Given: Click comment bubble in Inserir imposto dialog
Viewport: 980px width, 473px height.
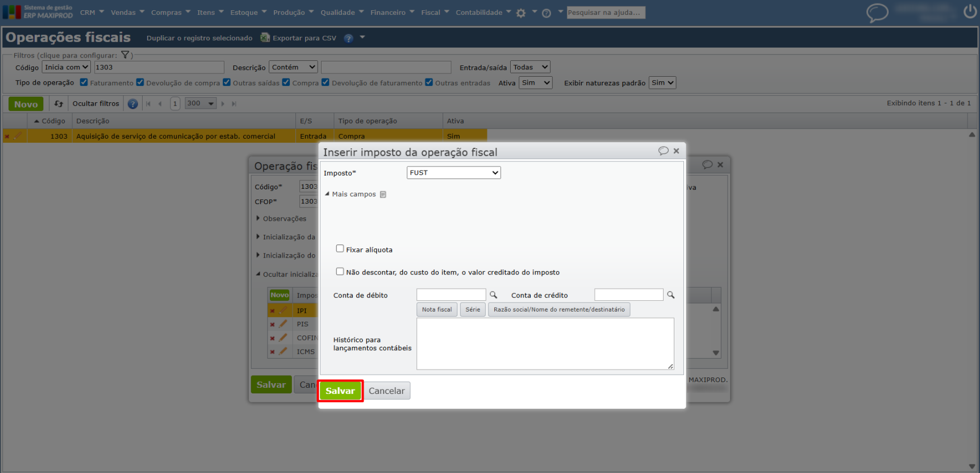Looking at the screenshot, I should 663,151.
